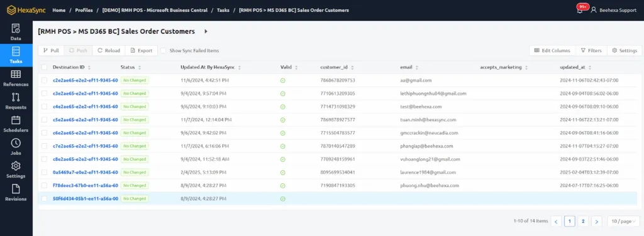Open the Filters panel
Viewport: 644px width, 236px height.
click(591, 50)
